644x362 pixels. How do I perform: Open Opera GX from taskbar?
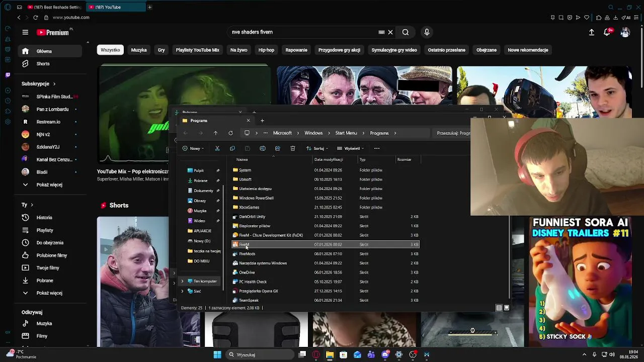pyautogui.click(x=316, y=354)
